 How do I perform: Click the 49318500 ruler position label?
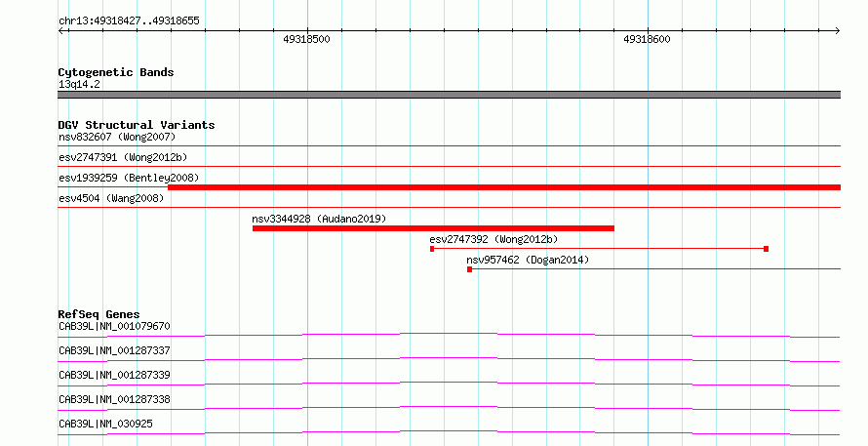[x=306, y=39]
